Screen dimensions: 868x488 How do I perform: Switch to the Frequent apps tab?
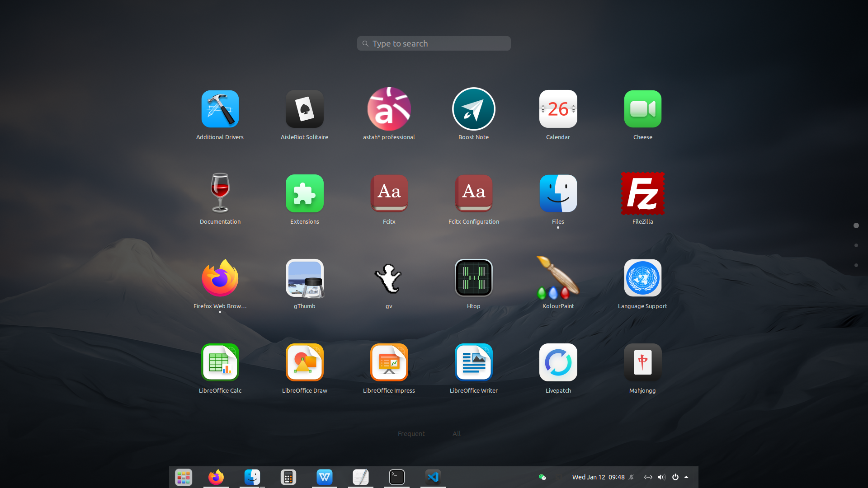(411, 434)
